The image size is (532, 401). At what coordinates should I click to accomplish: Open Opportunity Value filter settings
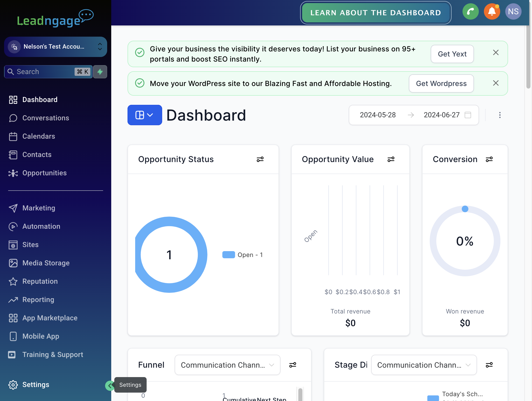(391, 159)
